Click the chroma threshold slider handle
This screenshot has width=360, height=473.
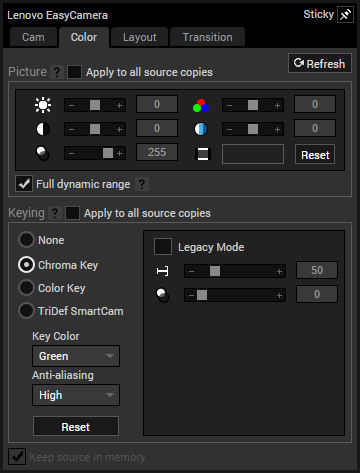pyautogui.click(x=215, y=271)
